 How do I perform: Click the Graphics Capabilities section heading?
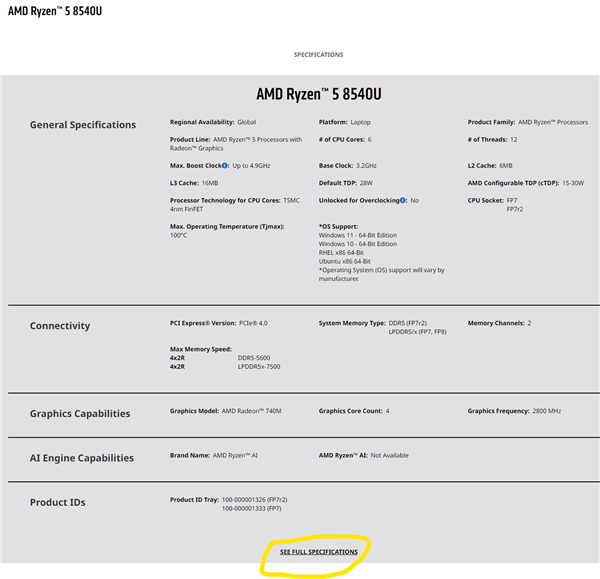(80, 413)
